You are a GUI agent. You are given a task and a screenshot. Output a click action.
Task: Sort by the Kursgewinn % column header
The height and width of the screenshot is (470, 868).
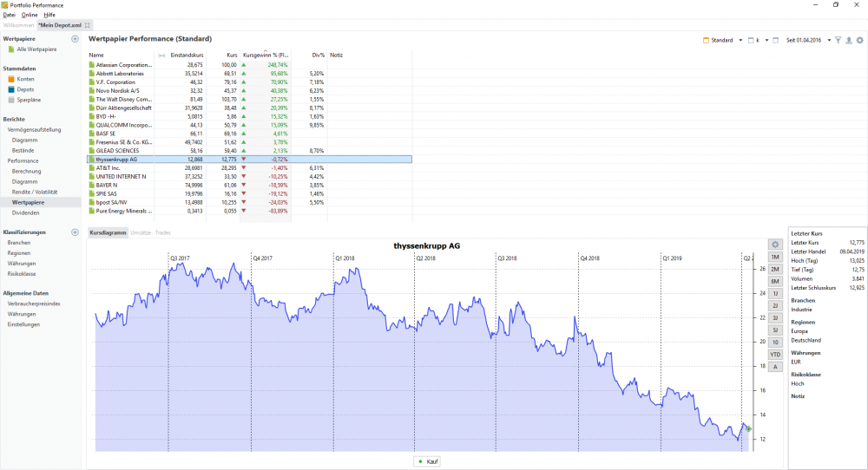266,55
